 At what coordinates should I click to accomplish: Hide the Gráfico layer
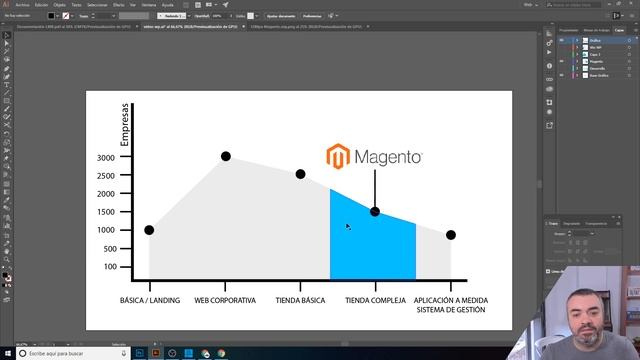click(x=562, y=40)
